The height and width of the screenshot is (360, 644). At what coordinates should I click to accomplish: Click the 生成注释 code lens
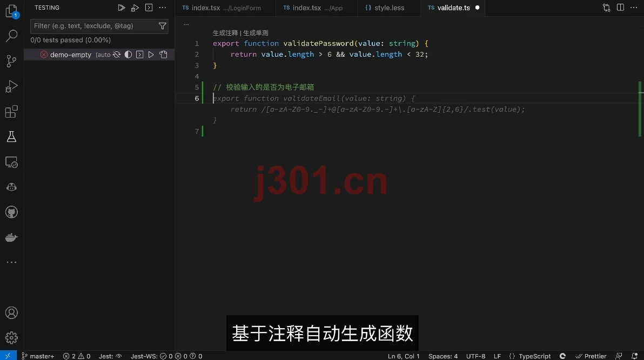[225, 33]
